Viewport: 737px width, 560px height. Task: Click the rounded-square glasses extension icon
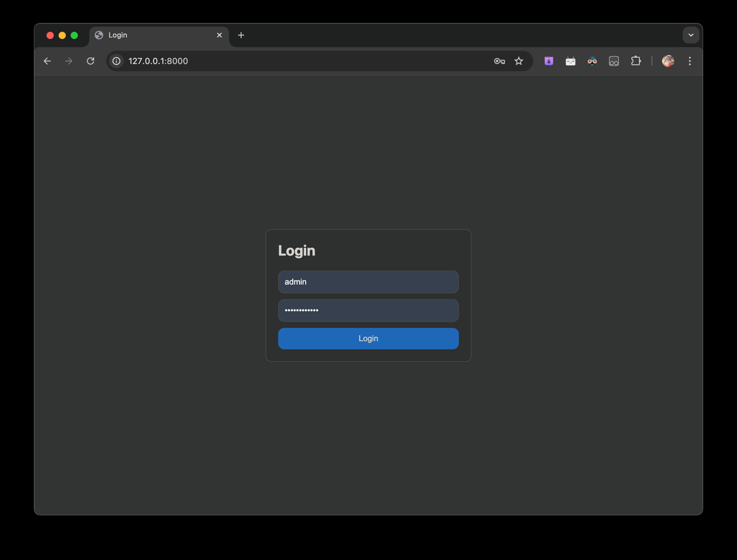(614, 61)
